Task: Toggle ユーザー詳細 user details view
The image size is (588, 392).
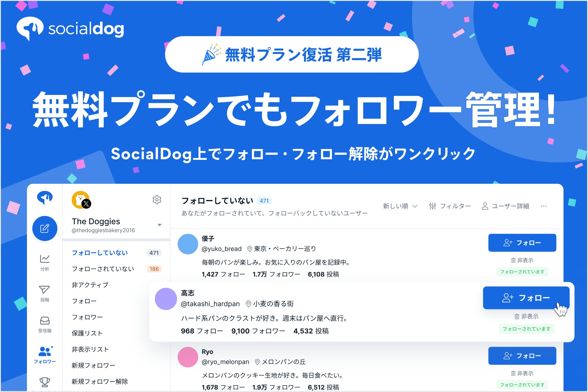Action: [506, 206]
